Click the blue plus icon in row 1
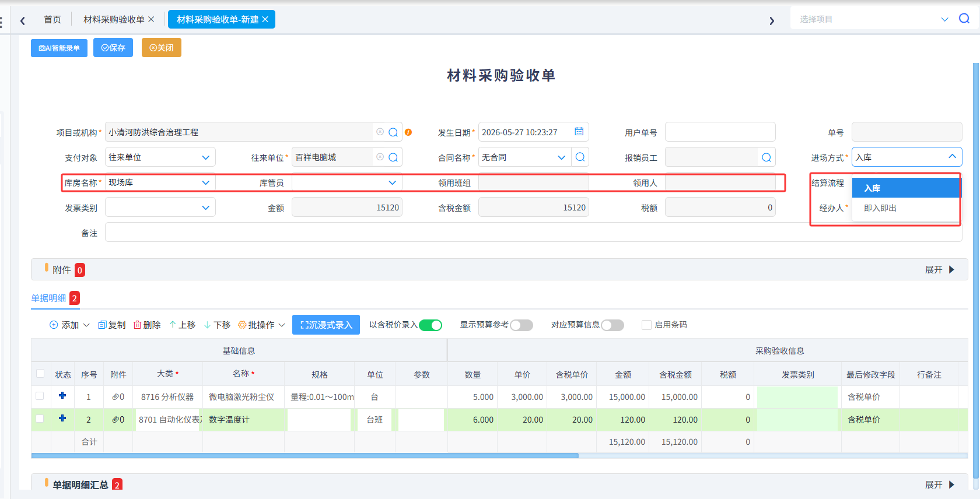 pos(62,395)
